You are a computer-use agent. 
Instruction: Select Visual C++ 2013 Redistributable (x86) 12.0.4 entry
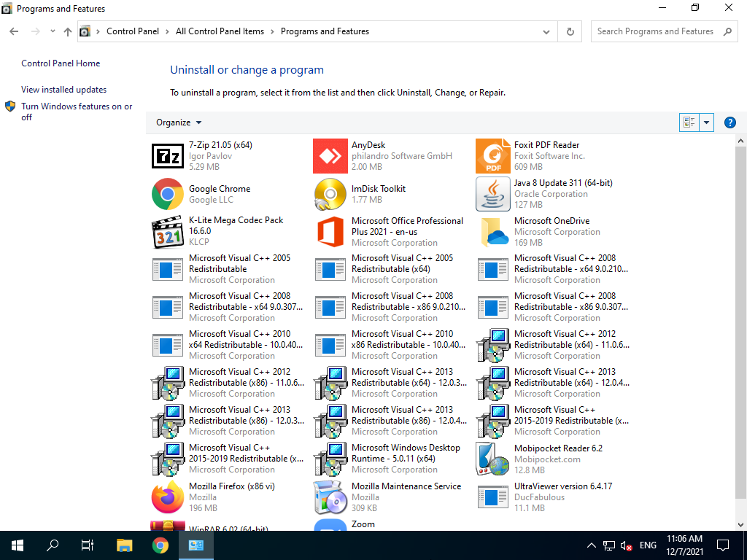coord(391,421)
